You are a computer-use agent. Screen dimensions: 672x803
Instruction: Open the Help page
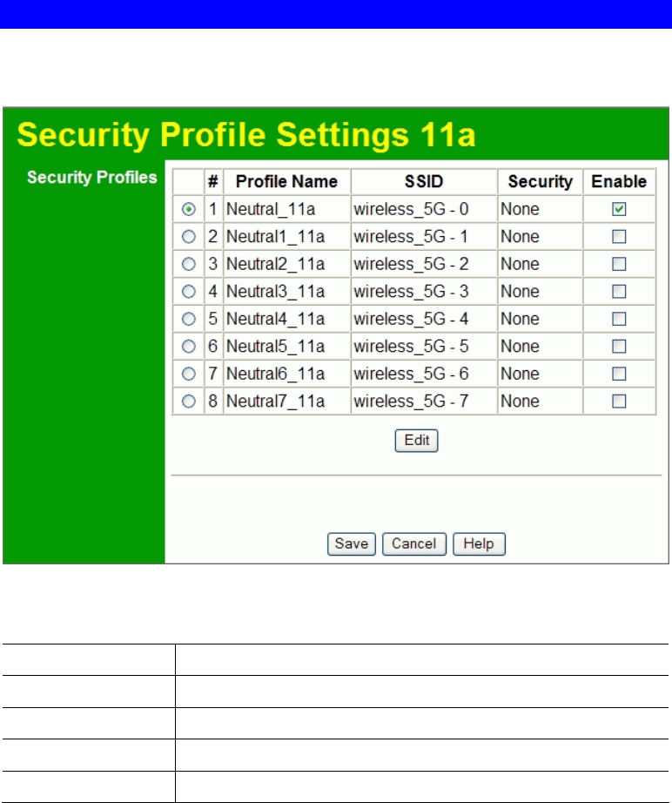[479, 544]
